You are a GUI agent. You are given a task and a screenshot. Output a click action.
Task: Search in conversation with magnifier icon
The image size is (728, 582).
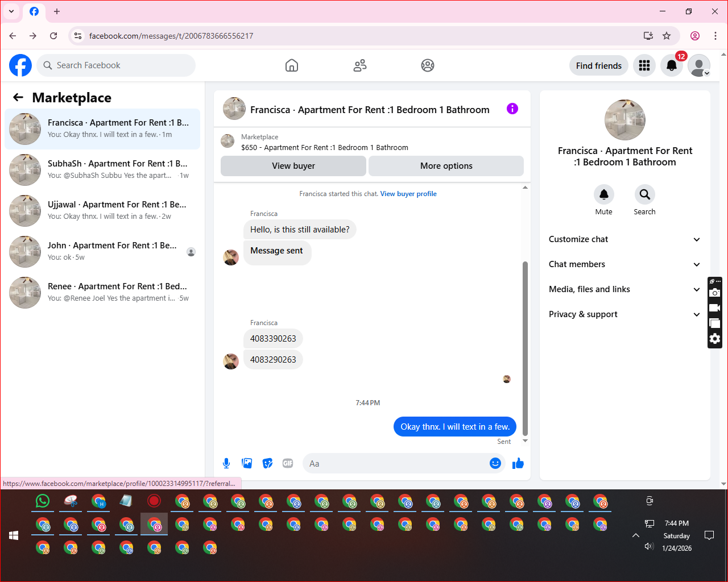(644, 194)
